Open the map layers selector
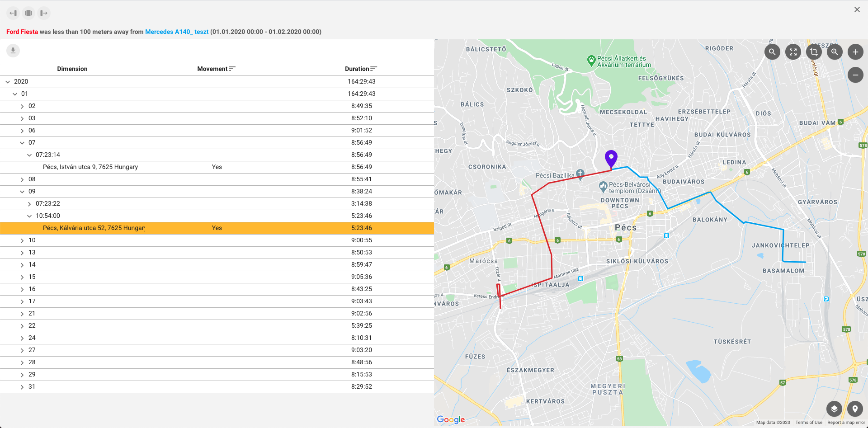 834,409
